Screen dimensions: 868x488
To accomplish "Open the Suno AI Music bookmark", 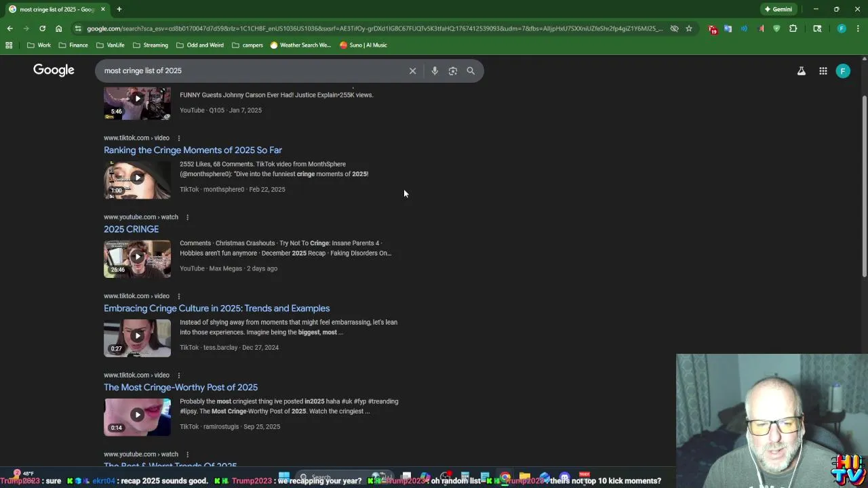I will 363,45.
